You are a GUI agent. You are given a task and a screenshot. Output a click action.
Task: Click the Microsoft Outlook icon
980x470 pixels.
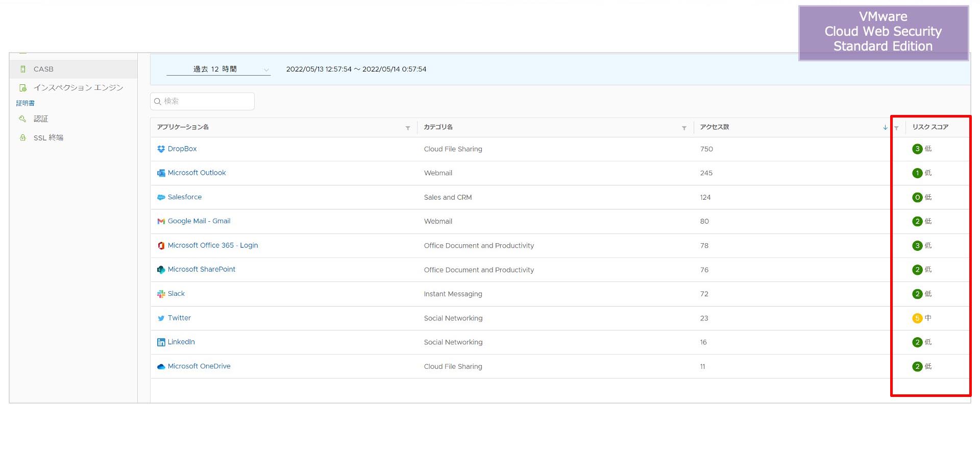161,173
